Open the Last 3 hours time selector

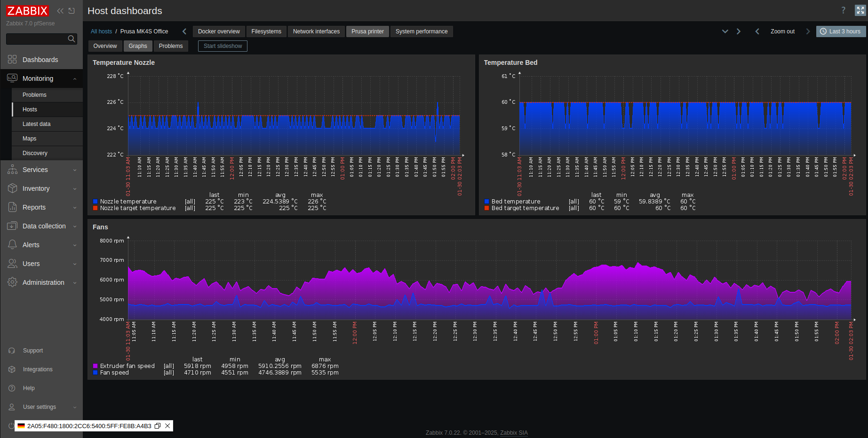pyautogui.click(x=840, y=31)
